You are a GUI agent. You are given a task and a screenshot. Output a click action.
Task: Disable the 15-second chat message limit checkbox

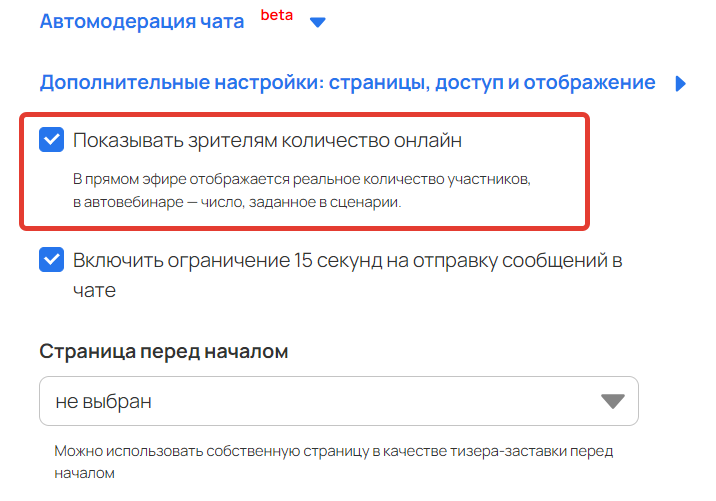point(52,259)
